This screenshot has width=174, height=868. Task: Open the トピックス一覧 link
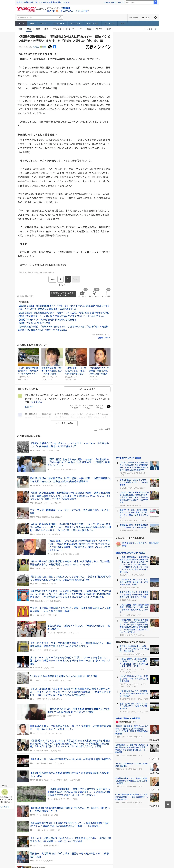coord(149,29)
